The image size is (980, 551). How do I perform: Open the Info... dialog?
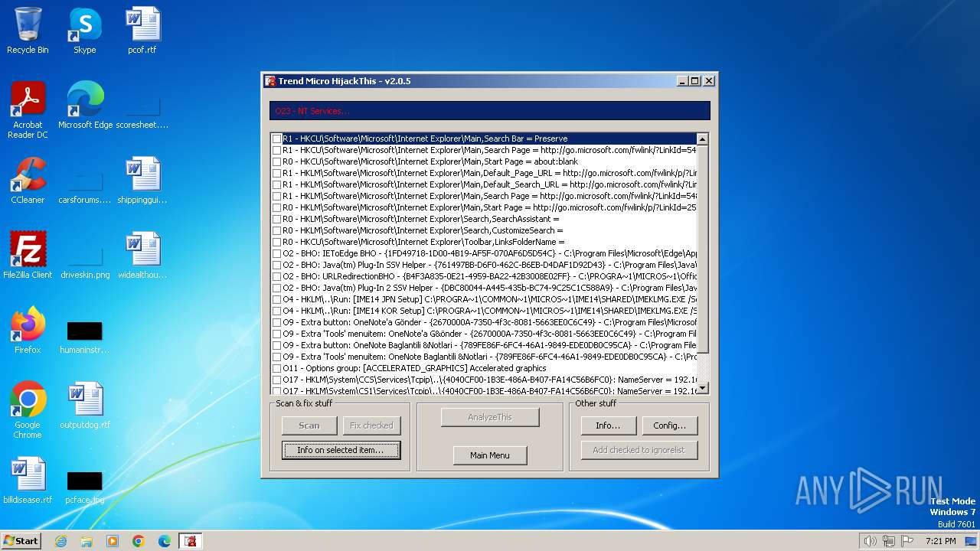(x=608, y=425)
